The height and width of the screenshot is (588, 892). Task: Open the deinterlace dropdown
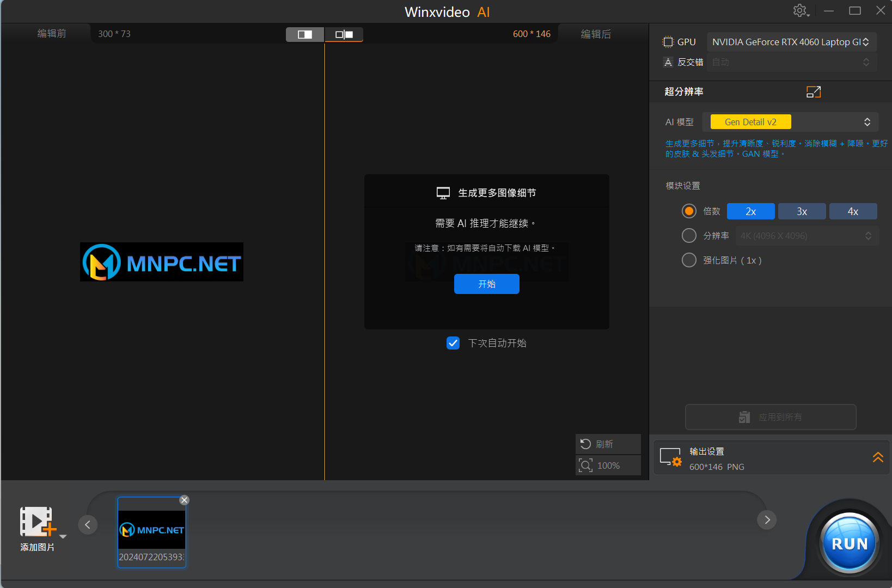coord(792,62)
